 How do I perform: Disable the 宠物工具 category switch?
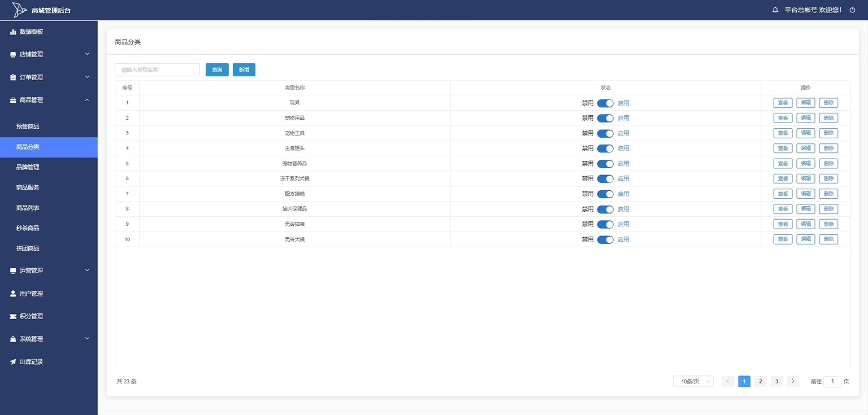click(605, 133)
